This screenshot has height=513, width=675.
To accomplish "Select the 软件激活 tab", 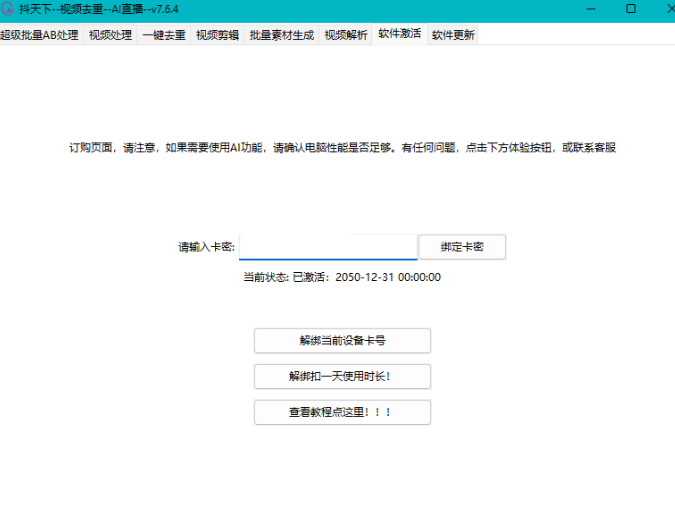I will pyautogui.click(x=399, y=34).
